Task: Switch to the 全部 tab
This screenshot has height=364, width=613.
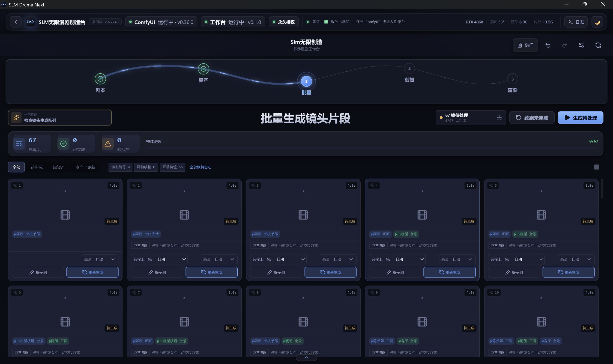Action: 16,167
